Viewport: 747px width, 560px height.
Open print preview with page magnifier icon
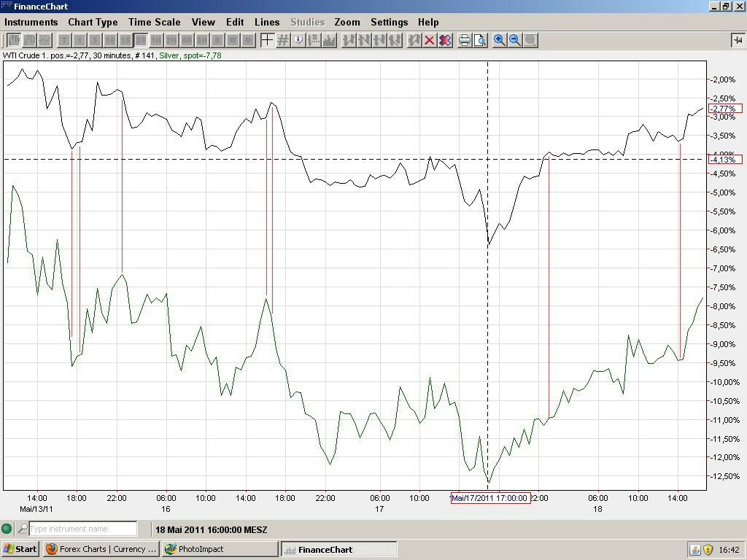tap(479, 40)
